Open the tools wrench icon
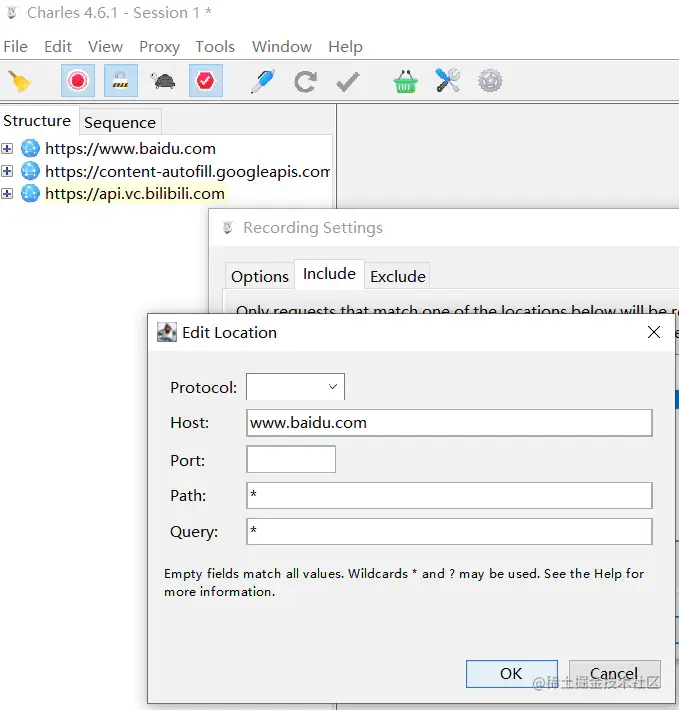679x710 pixels. (448, 81)
